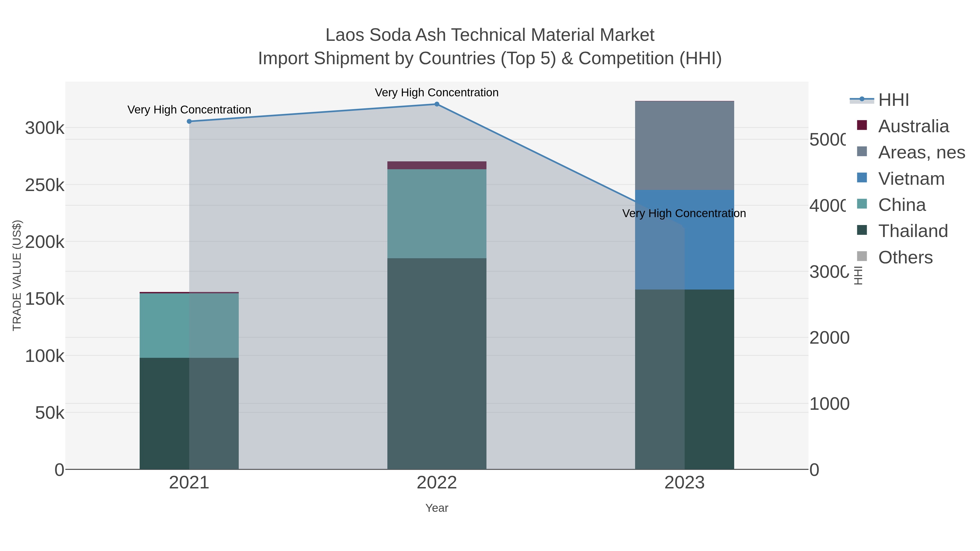Click the China teal color swatch
980x551 pixels.
862,204
